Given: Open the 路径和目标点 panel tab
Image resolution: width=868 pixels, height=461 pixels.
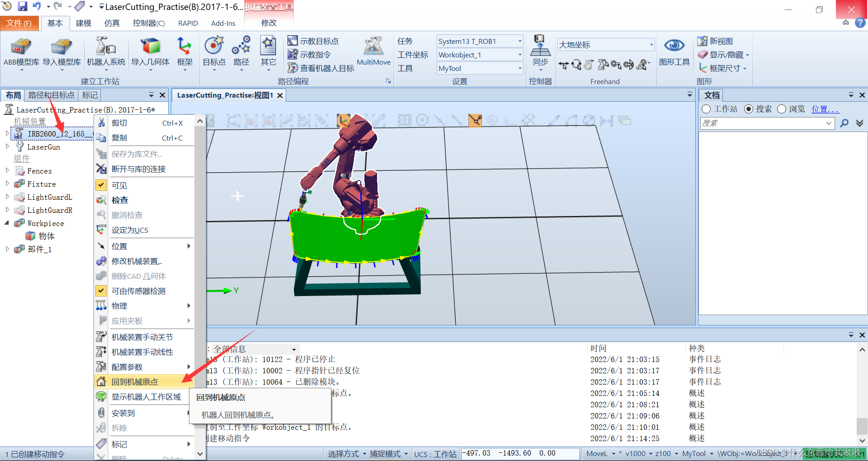Looking at the screenshot, I should pyautogui.click(x=51, y=95).
